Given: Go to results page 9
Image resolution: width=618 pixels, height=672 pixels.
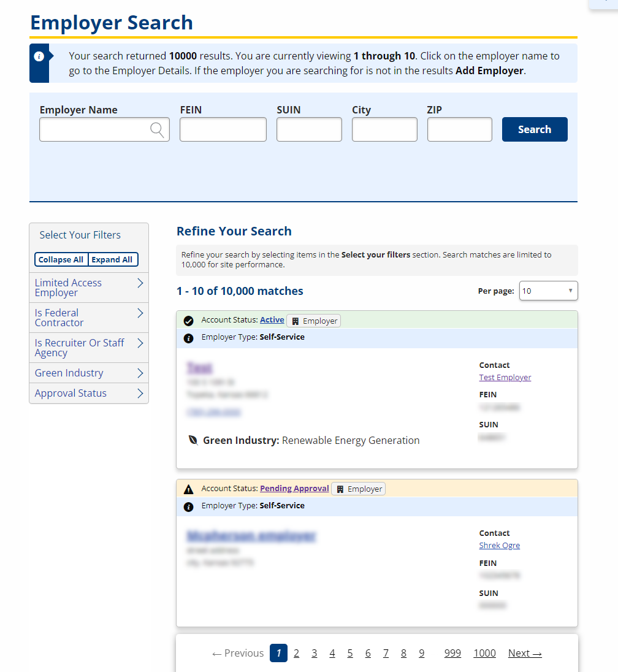Looking at the screenshot, I should [x=421, y=653].
